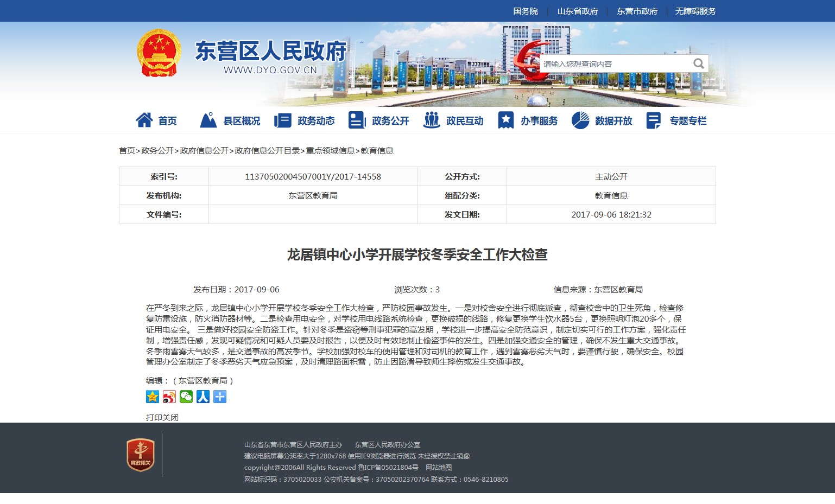Viewport: 835px width, 504px height.
Task: Open the 办事服务 navigation menu
Action: (x=539, y=120)
